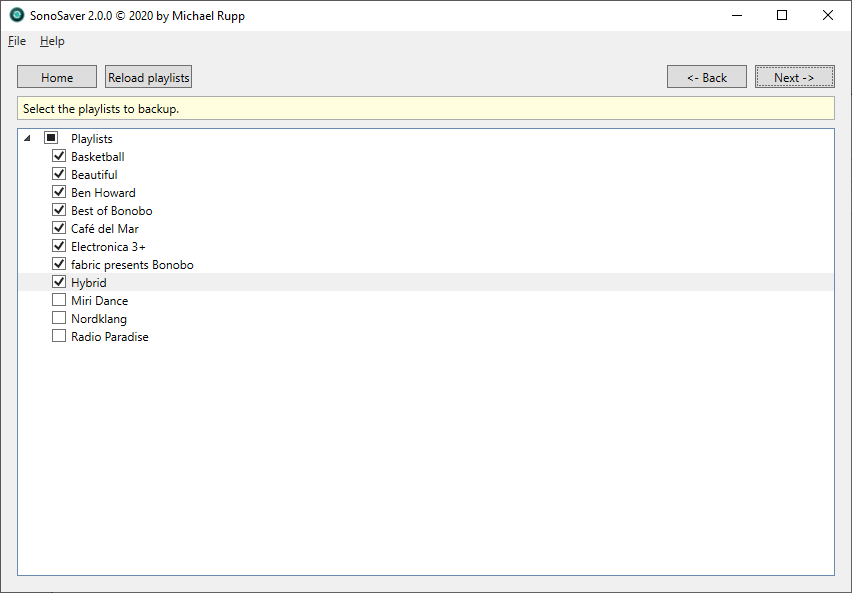Uncheck the Basketball playlist
852x593 pixels.
coord(59,156)
